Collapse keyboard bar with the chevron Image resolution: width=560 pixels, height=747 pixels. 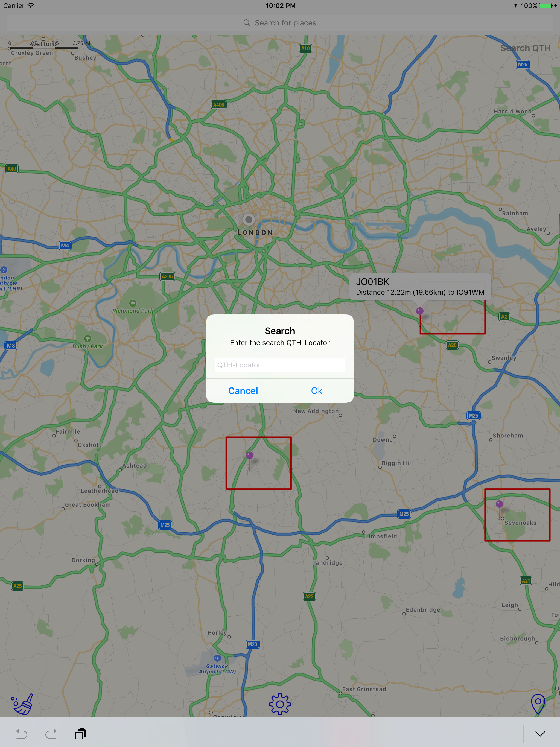[540, 734]
